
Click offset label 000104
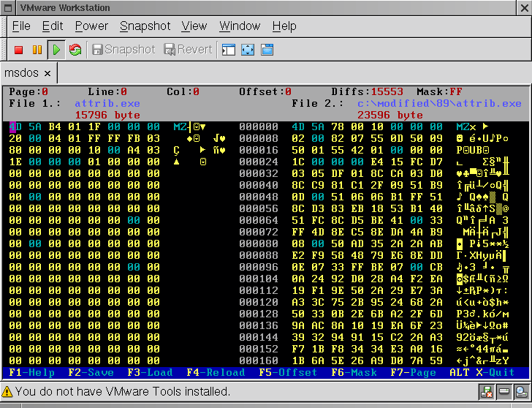coord(259,279)
